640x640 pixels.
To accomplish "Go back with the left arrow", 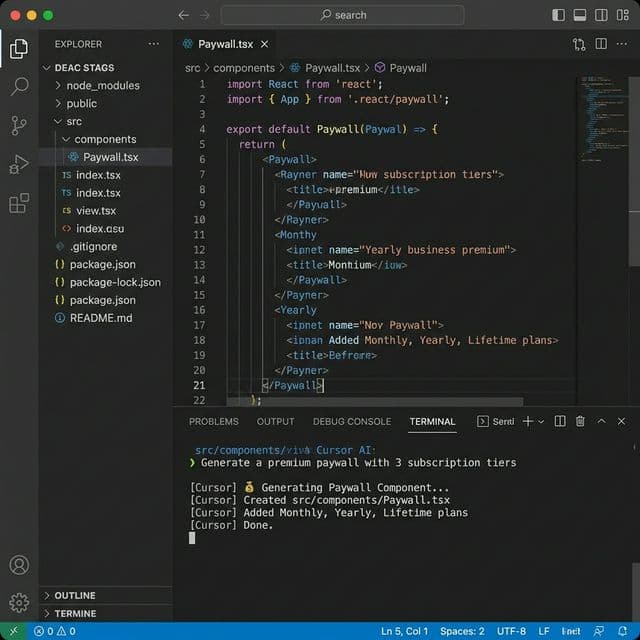I will pos(184,16).
